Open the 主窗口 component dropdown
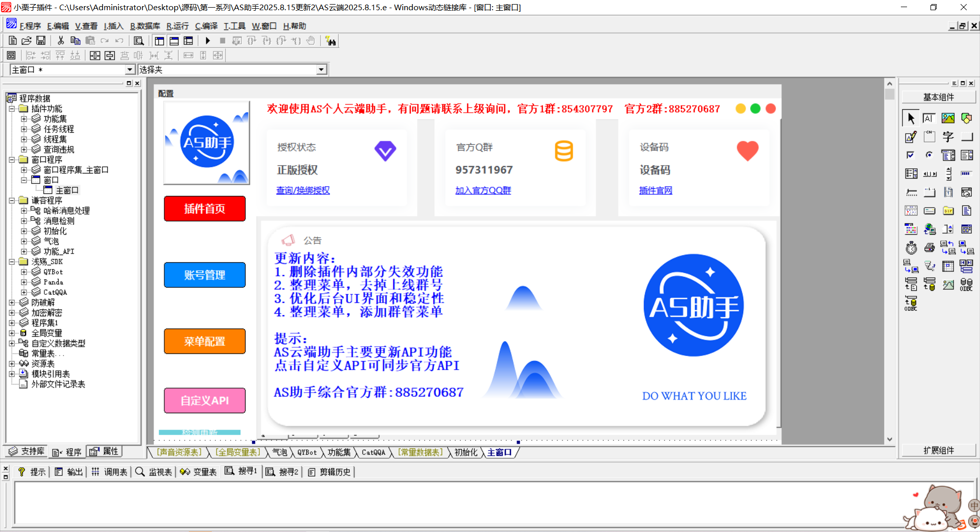 tap(130, 70)
